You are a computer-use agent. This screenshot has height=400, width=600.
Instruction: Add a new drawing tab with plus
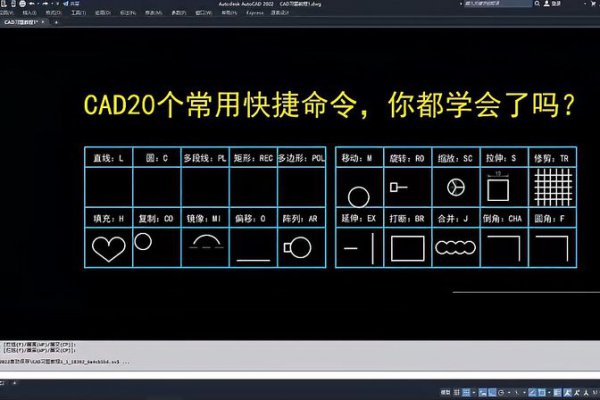(56, 22)
